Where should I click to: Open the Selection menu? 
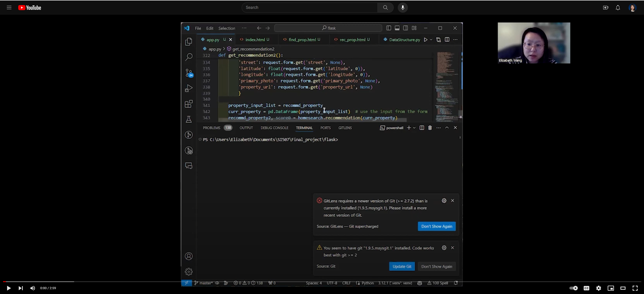point(226,28)
